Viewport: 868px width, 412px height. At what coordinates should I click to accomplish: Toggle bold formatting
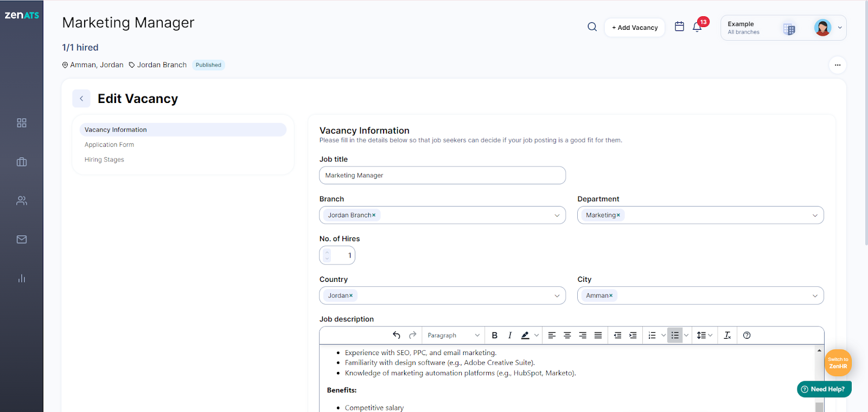(x=495, y=335)
